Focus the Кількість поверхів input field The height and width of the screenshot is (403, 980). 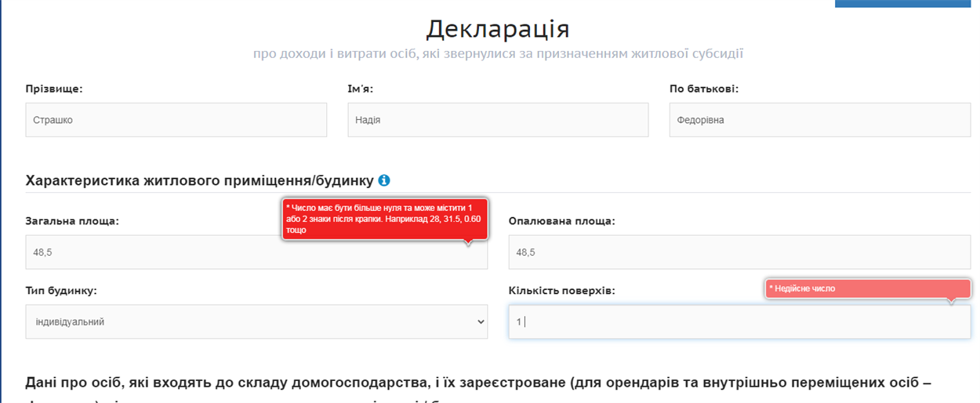(739, 321)
